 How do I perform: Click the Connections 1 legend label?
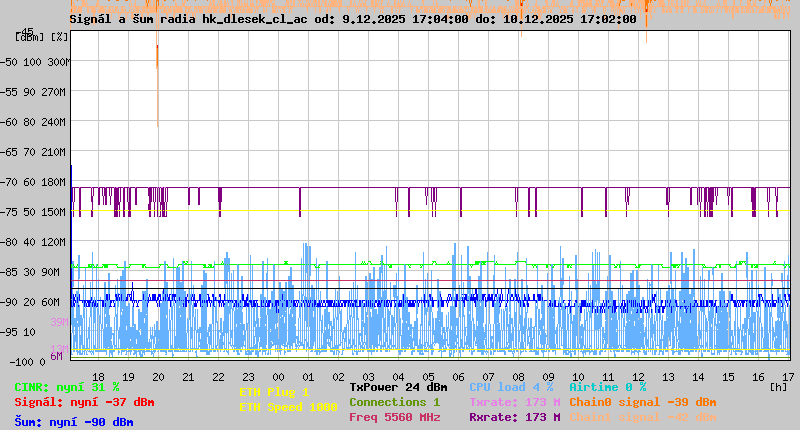394,402
